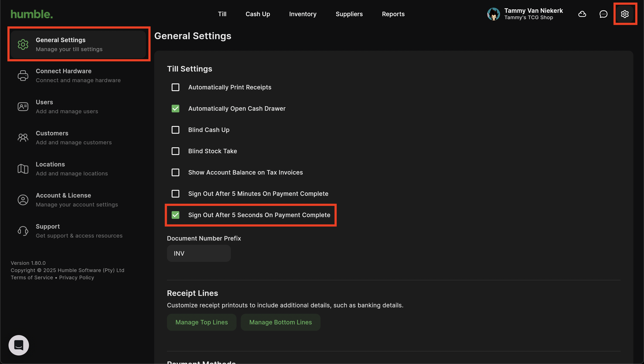Click the cloud sync icon
This screenshot has height=364, width=644.
582,14
